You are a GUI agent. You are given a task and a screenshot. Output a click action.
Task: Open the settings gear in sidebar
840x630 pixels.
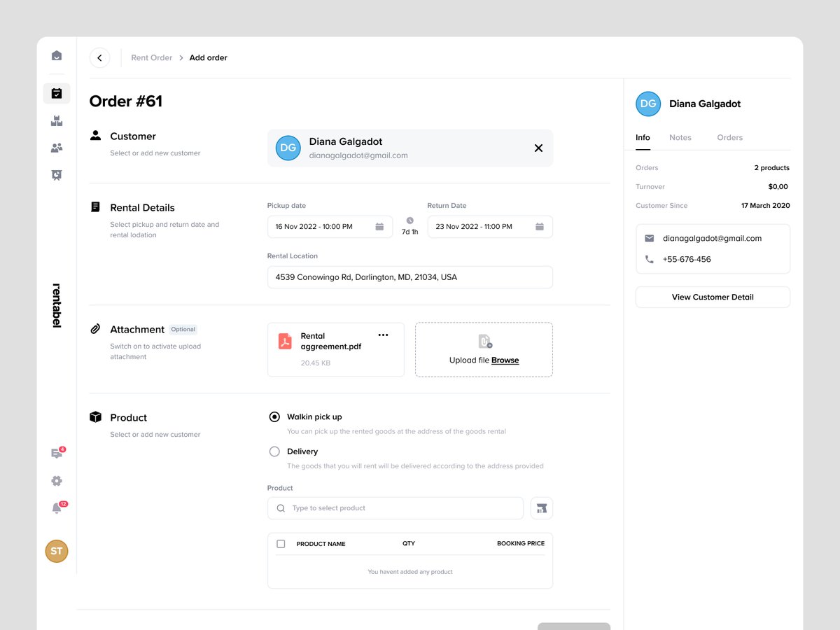coord(57,481)
